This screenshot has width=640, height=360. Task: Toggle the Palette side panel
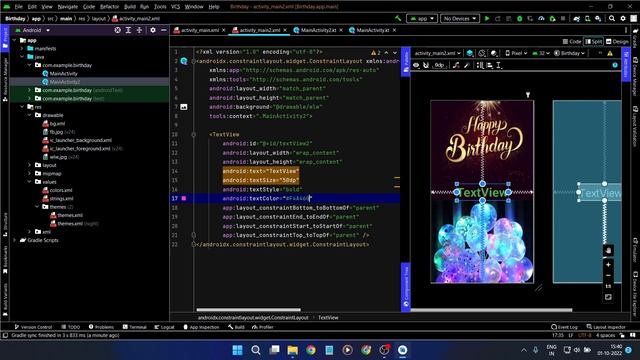coord(406,62)
